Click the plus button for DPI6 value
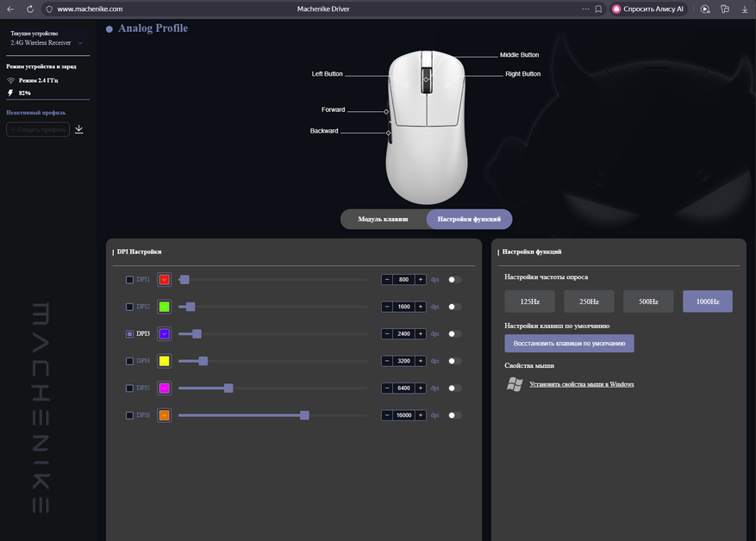756x541 pixels. click(x=421, y=415)
